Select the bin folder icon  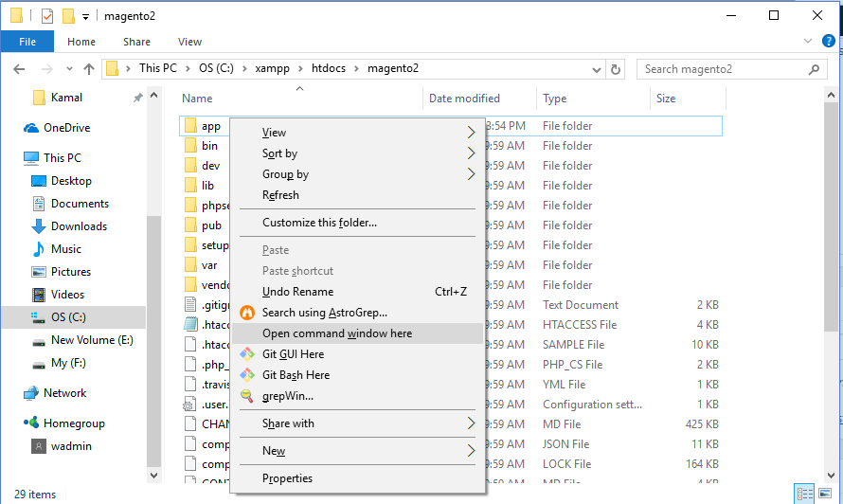click(x=190, y=146)
